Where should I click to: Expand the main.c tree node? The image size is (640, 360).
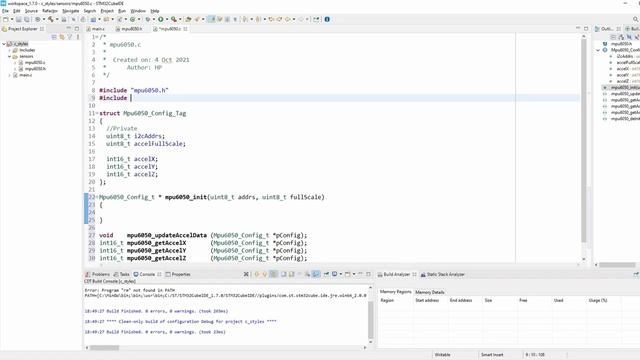click(9, 75)
